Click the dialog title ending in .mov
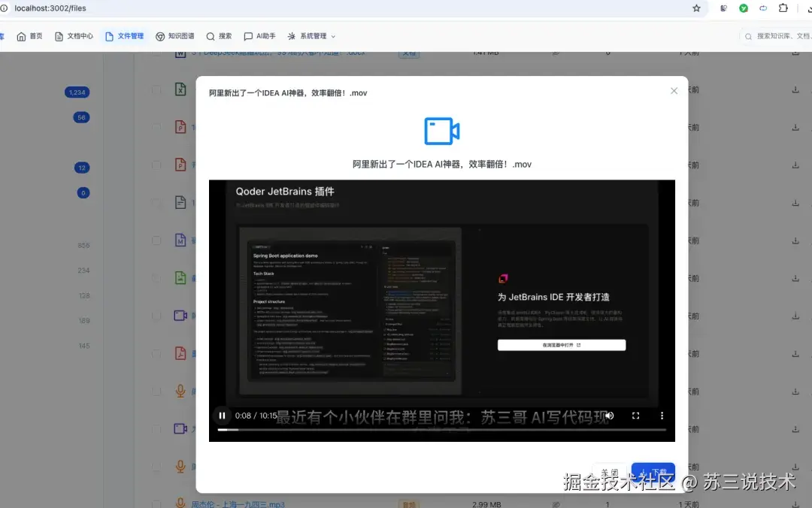Image resolution: width=812 pixels, height=508 pixels. click(x=288, y=93)
